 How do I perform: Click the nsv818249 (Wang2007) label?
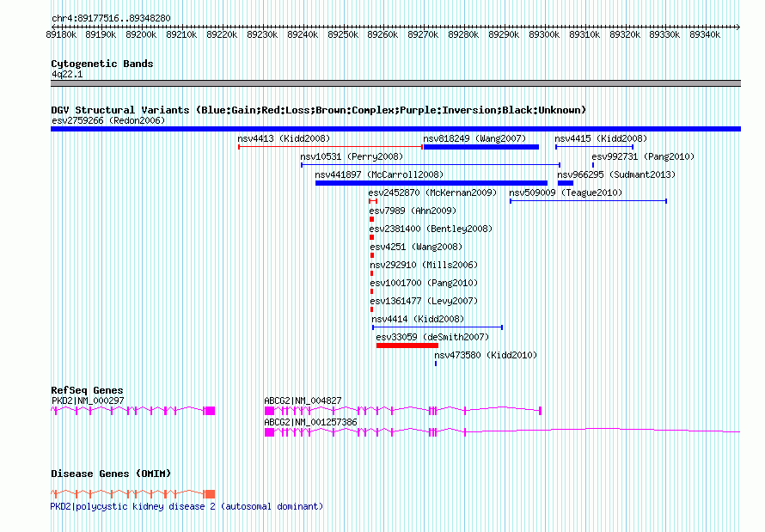pyautogui.click(x=474, y=138)
